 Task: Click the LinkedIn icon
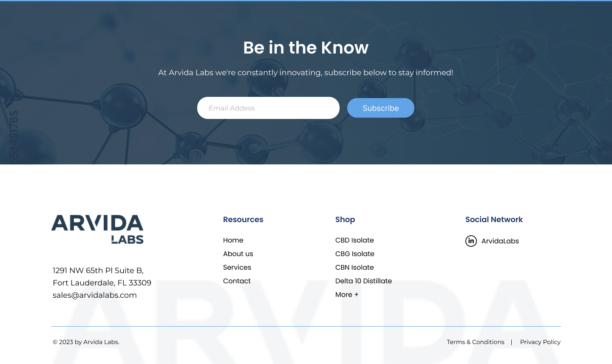471,241
